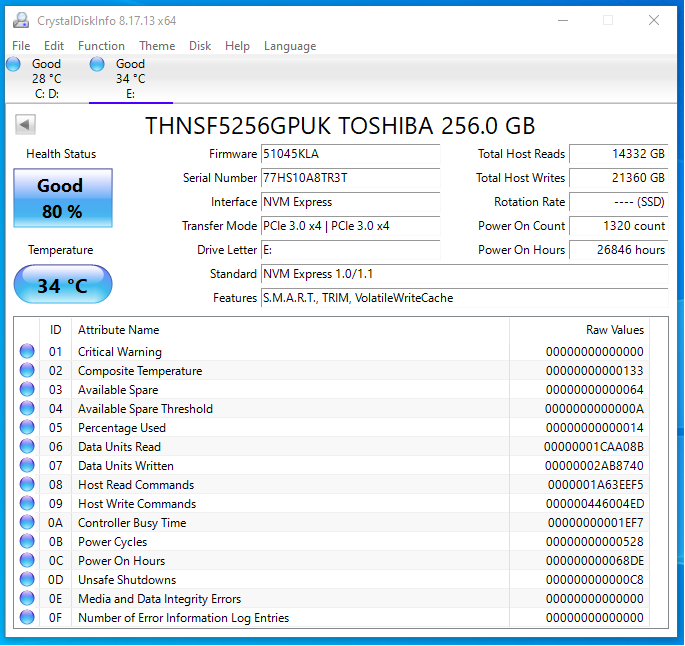Open the Language menu
This screenshot has height=646, width=685.
click(289, 46)
